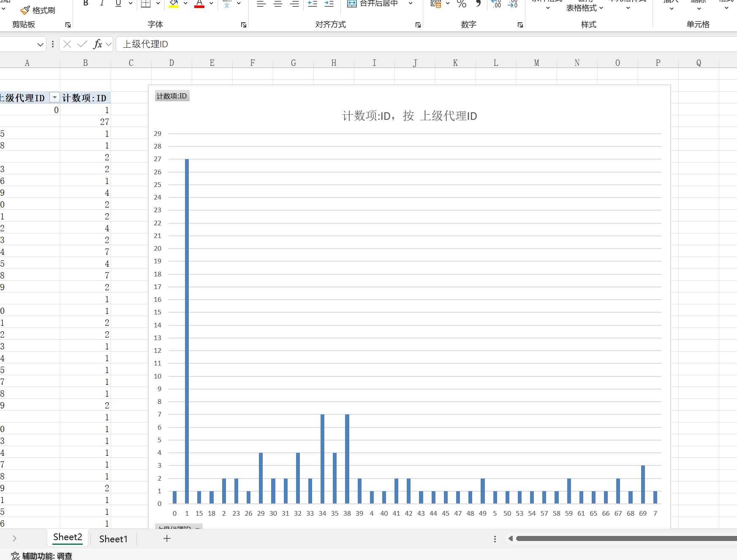Screen dimensions: 737x560
Task: Toggle underline formatting
Action: point(118,3)
